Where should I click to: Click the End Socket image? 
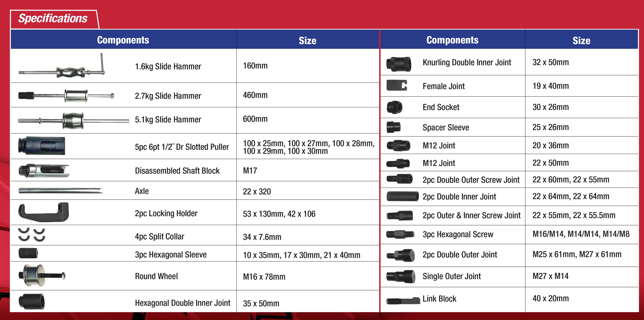(x=395, y=107)
